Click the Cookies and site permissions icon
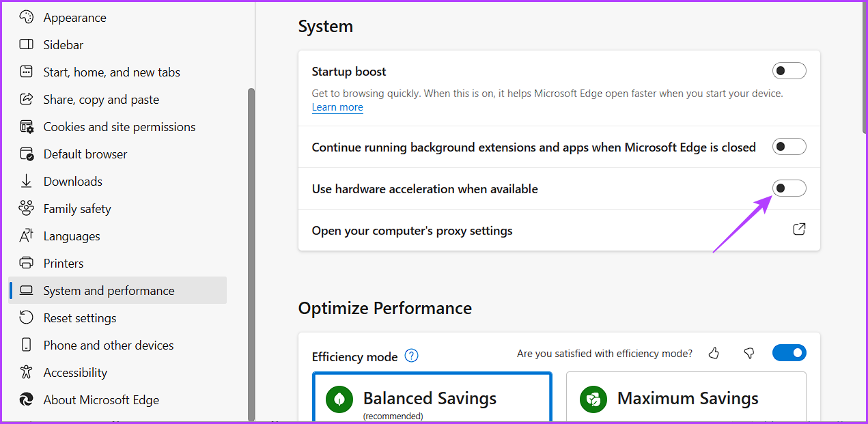 27,126
